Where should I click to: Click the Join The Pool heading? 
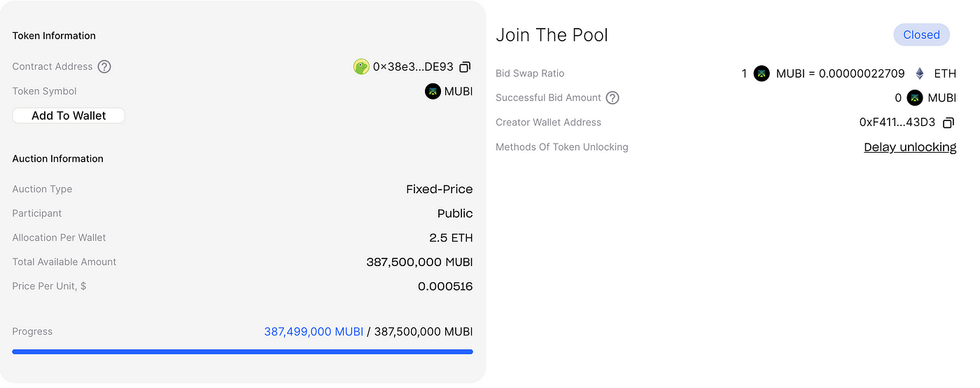[x=552, y=35]
